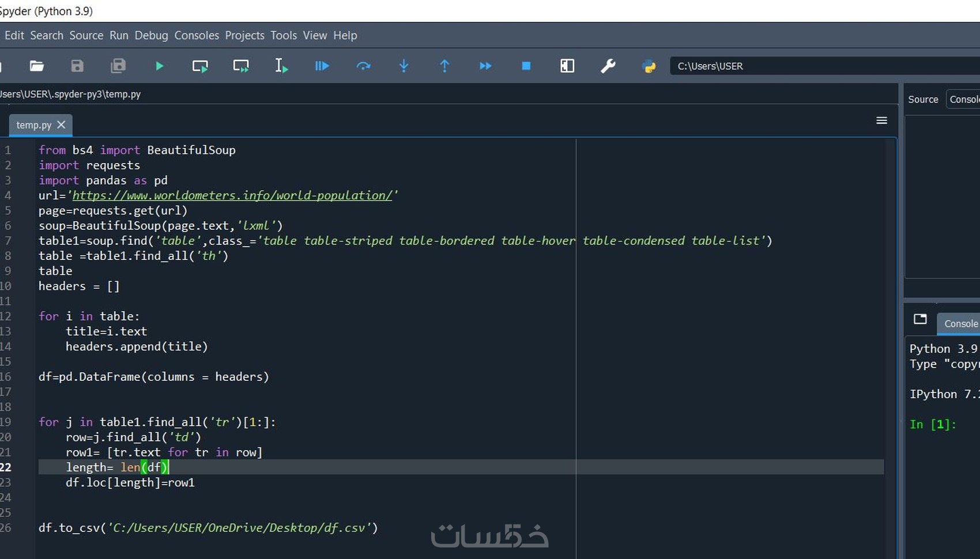Image resolution: width=980 pixels, height=559 pixels.
Task: Run file with green play icon
Action: [160, 66]
